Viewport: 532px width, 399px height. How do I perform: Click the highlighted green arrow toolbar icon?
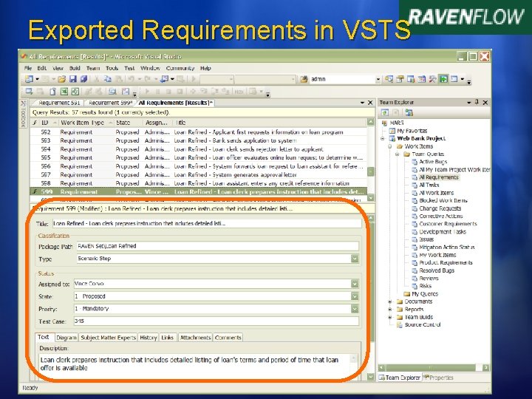pyautogui.click(x=443, y=79)
